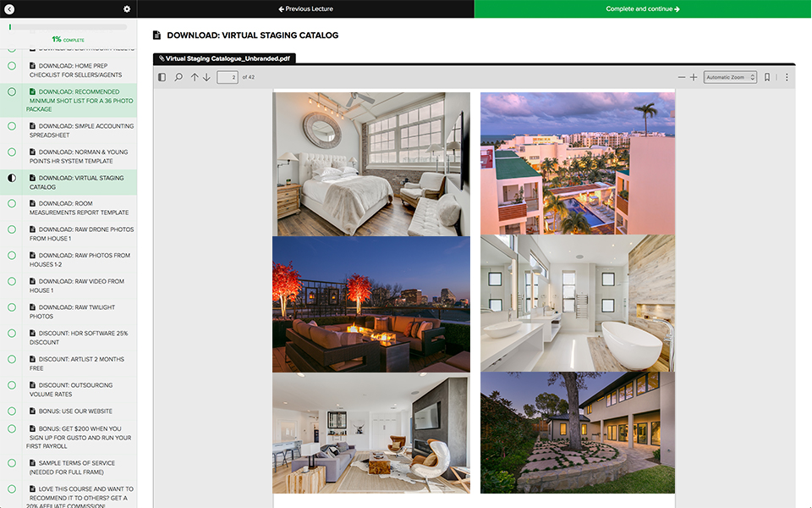The height and width of the screenshot is (508, 812).
Task: Click the bedroom photo in the PDF
Action: coord(371,163)
